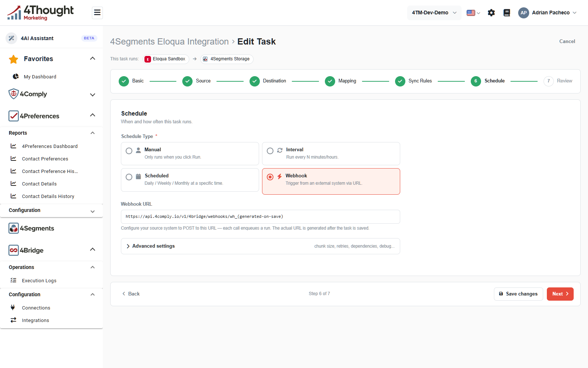The width and height of the screenshot is (588, 368).
Task: Click the 4Preferences Dashboard chart icon
Action: click(x=14, y=146)
